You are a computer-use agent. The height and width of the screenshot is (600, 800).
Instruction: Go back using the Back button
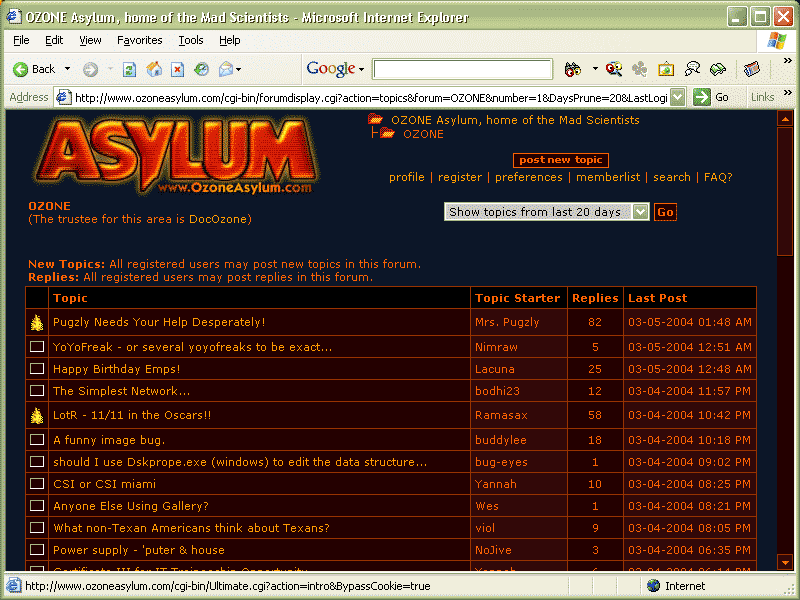coord(34,69)
